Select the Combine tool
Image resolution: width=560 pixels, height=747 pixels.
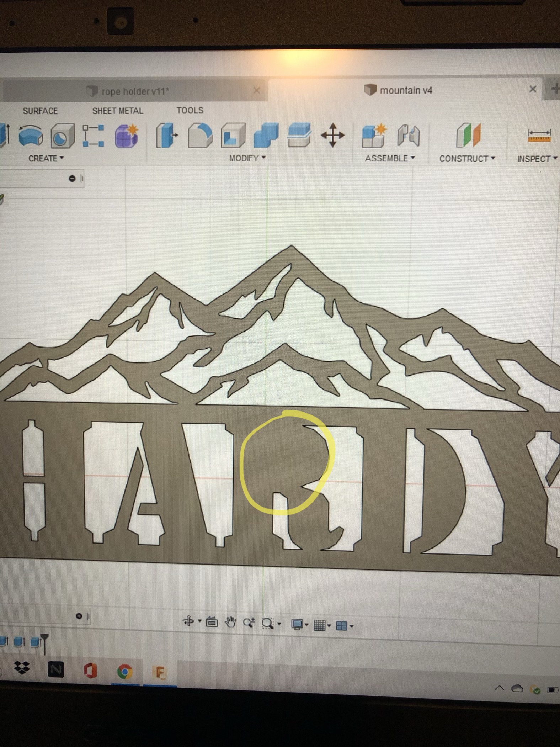[x=266, y=136]
